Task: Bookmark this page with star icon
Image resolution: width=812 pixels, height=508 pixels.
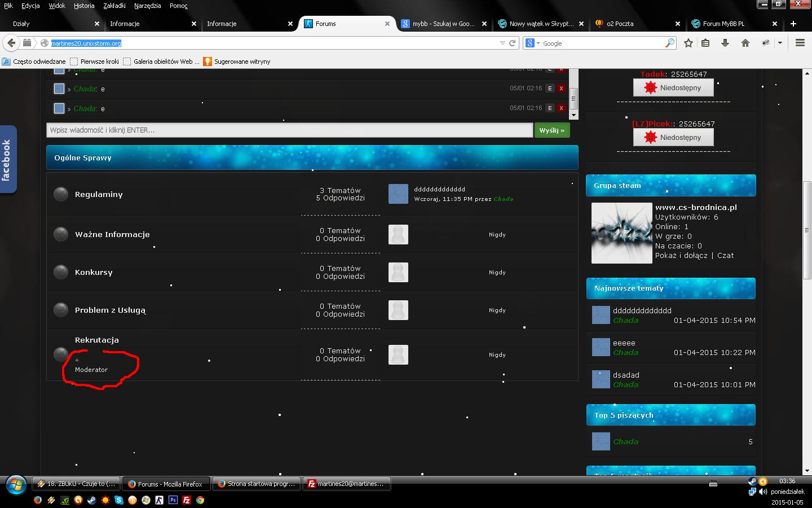Action: click(x=689, y=43)
